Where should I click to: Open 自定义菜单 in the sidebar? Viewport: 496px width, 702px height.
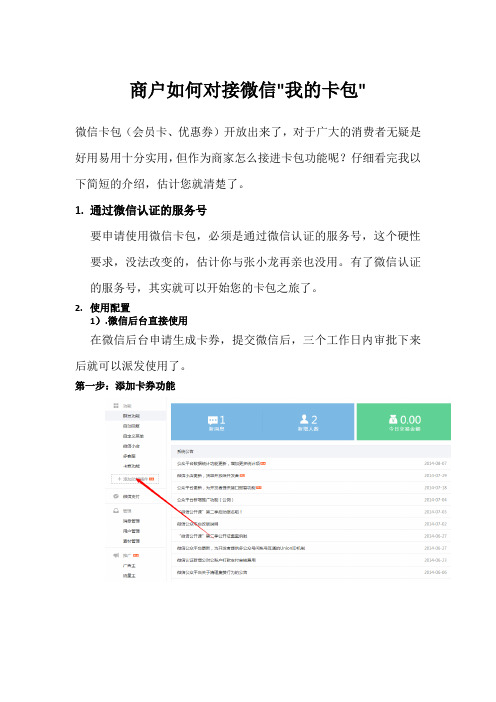pyautogui.click(x=133, y=436)
